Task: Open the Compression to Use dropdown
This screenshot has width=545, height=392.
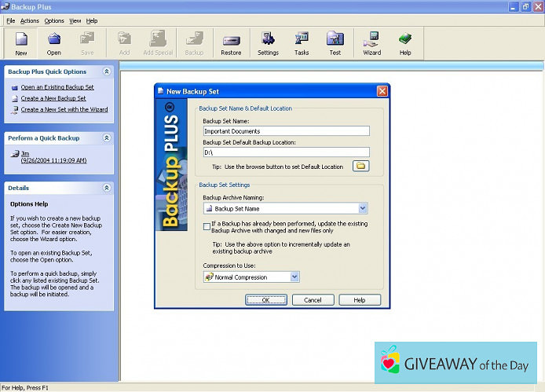Action: tap(294, 277)
